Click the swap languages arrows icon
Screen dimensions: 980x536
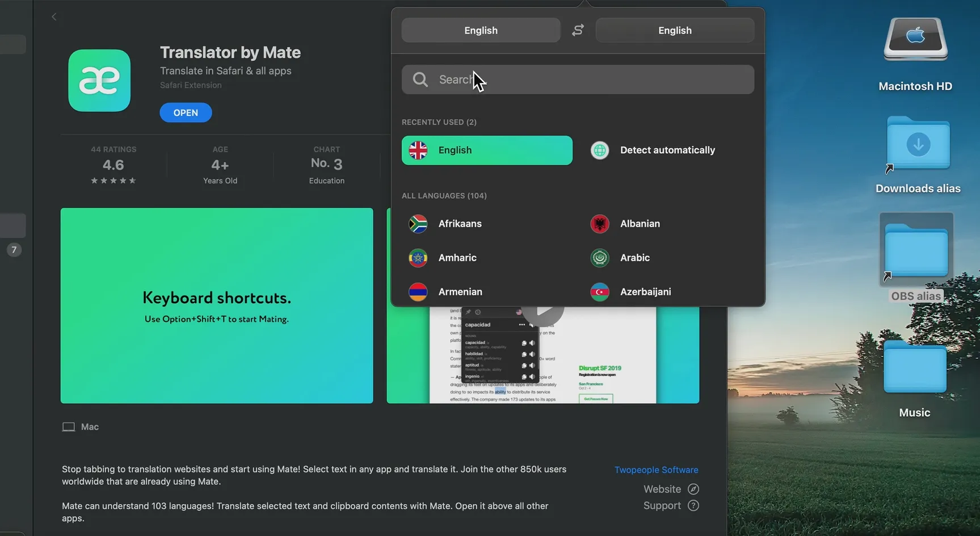[578, 31]
